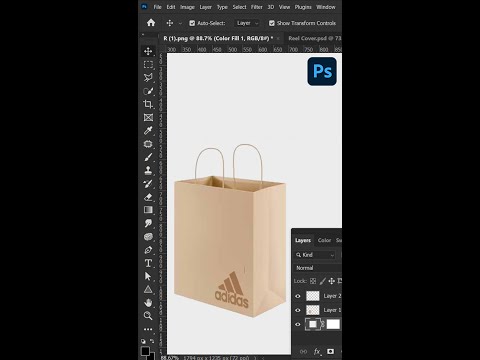
Task: Open the Filter menu
Action: (x=257, y=7)
